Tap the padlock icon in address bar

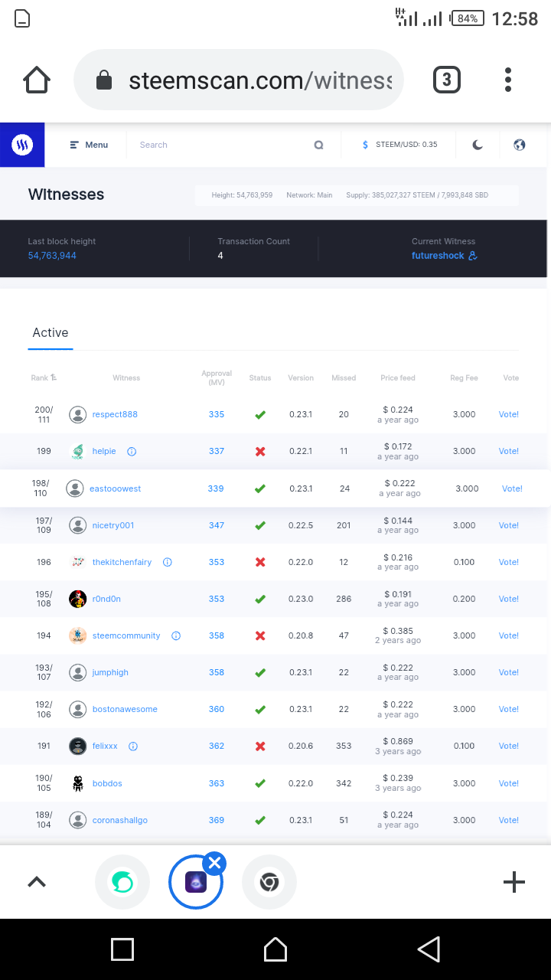pyautogui.click(x=104, y=80)
